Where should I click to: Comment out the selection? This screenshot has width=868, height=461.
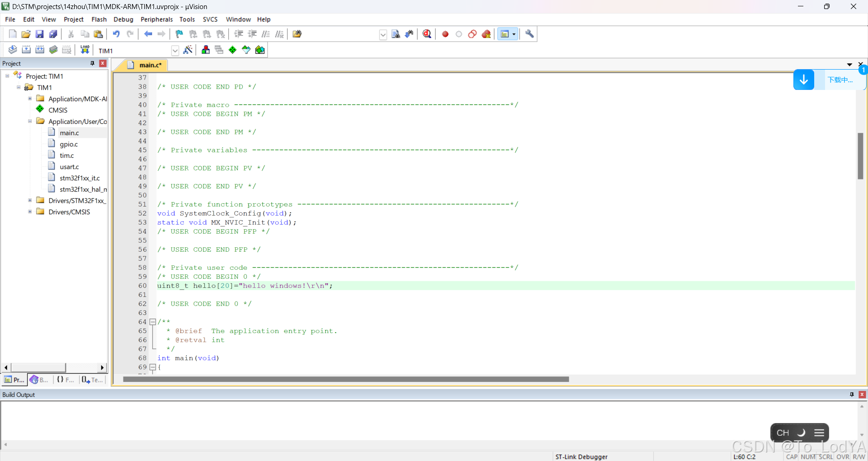click(x=266, y=34)
